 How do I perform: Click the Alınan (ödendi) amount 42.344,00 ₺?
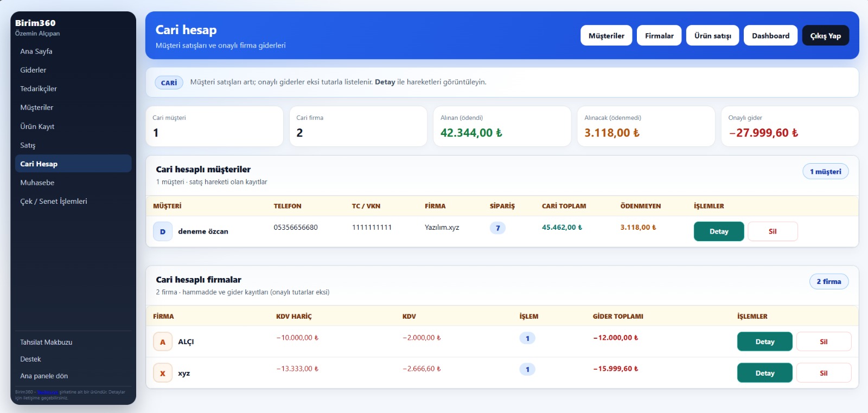pyautogui.click(x=471, y=133)
